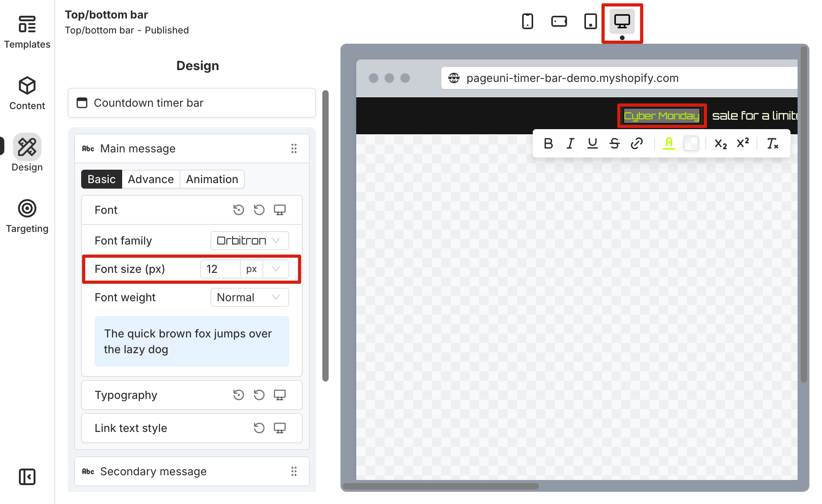Expand the Secondary message section
Image resolution: width=822 pixels, height=504 pixels.
(192, 471)
